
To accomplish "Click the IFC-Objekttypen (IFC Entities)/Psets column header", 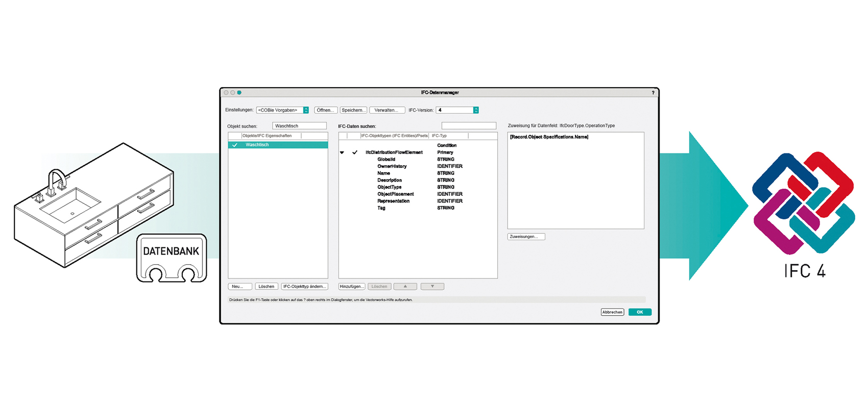I will click(x=395, y=136).
